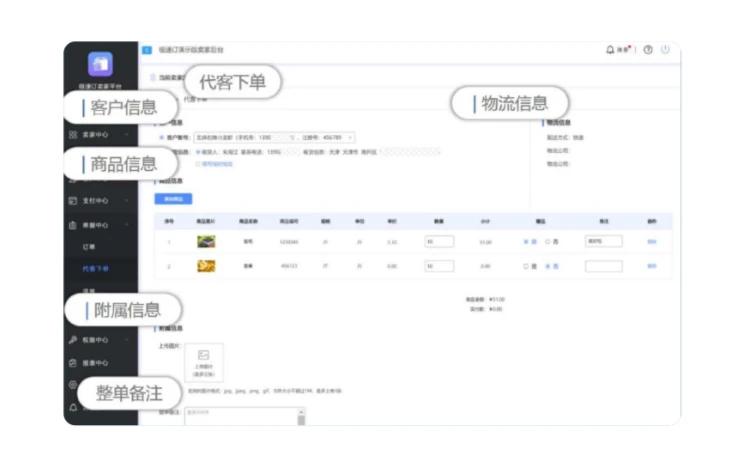Click the 商品金额 ¥51.00 total text
The width and height of the screenshot is (746, 460).
coord(485,299)
